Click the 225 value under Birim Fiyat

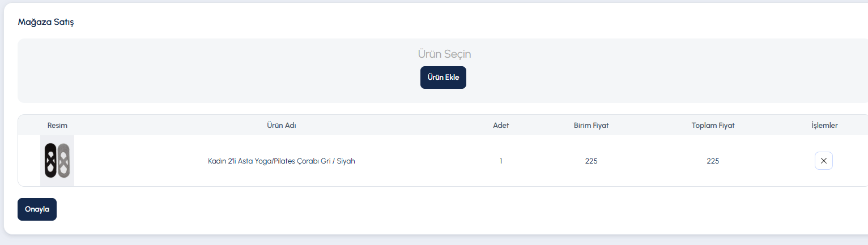(x=591, y=161)
